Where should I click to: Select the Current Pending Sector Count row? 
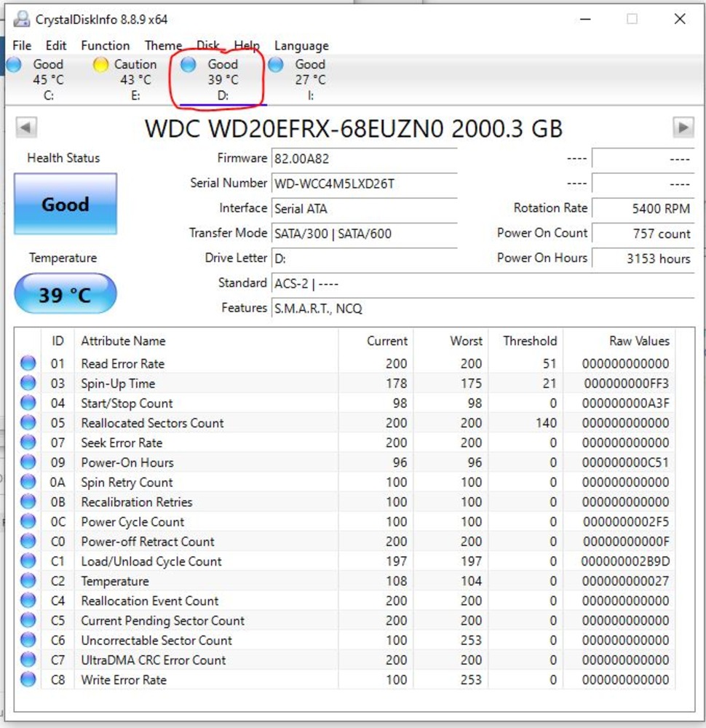[x=162, y=621]
